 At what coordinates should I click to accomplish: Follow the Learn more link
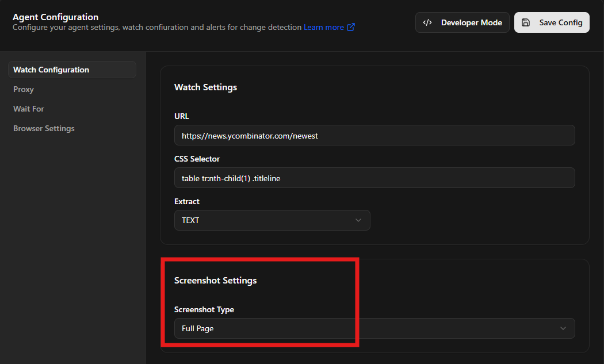tap(323, 27)
